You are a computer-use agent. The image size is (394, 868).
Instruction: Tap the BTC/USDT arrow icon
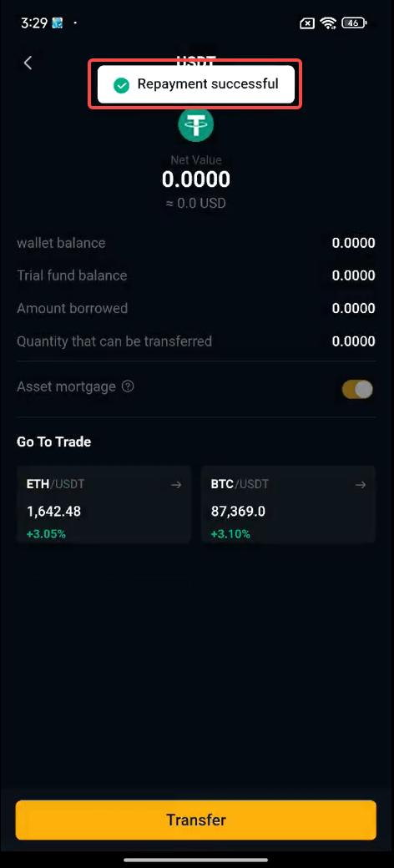click(x=361, y=485)
